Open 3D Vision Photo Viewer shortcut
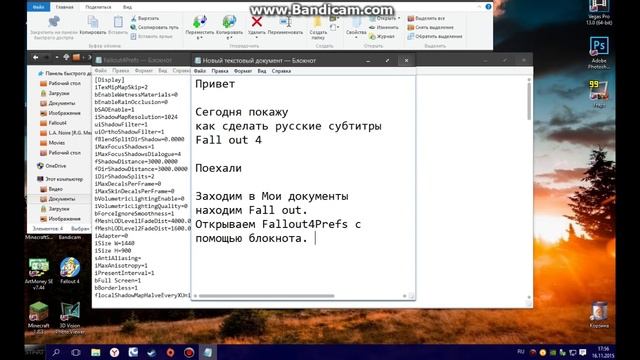Image resolution: width=640 pixels, height=360 pixels. pos(70,318)
